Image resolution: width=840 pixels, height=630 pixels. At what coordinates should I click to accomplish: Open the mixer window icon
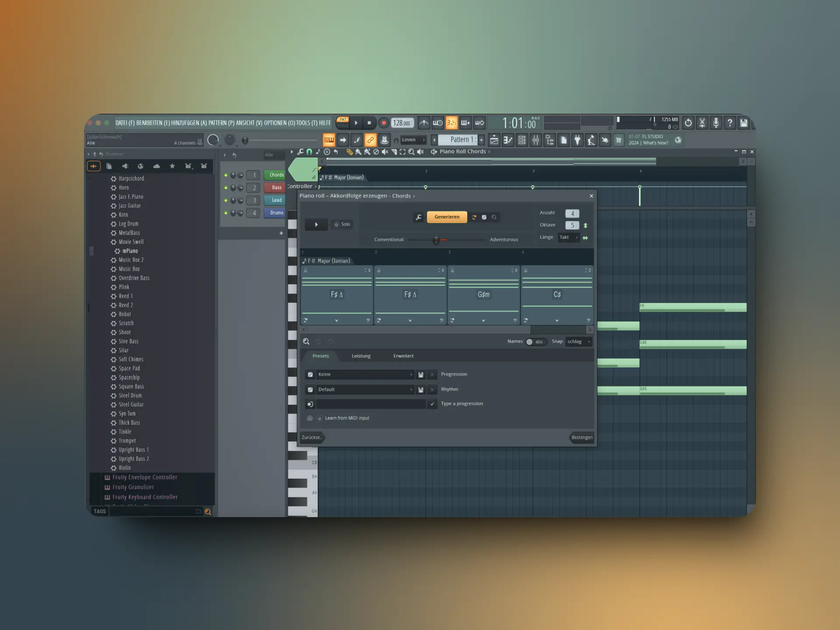(535, 140)
